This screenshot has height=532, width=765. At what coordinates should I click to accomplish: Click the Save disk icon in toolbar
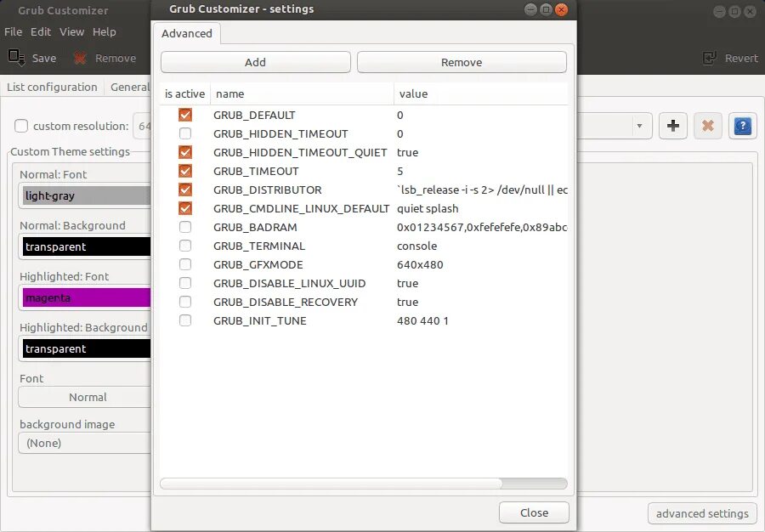17,58
